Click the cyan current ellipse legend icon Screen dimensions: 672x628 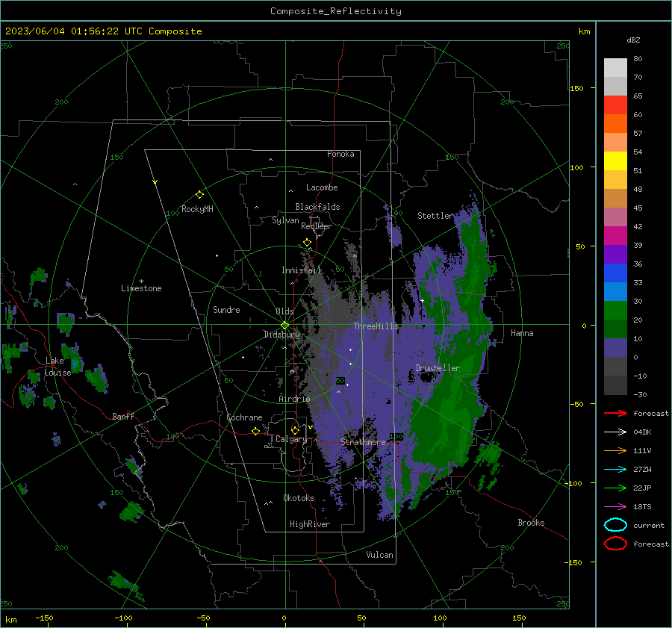point(615,525)
